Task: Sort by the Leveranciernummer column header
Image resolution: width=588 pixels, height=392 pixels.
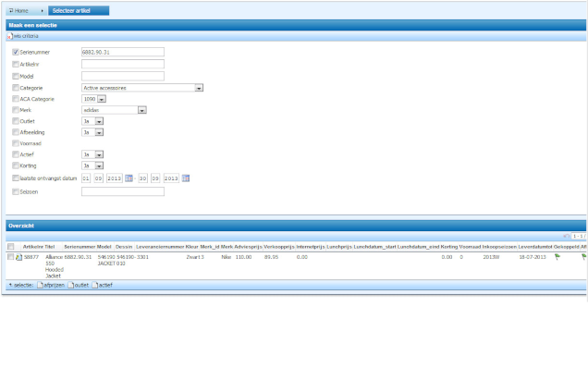Action: [160, 247]
